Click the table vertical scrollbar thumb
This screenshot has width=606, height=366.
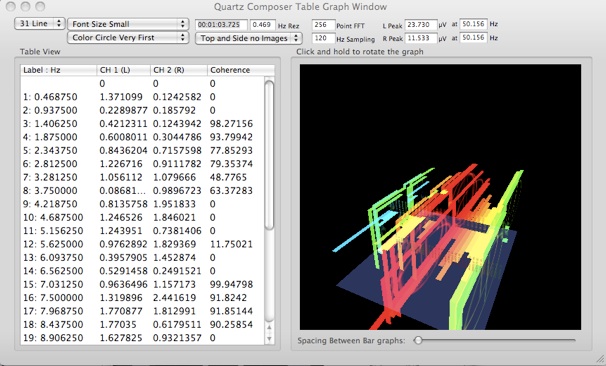click(269, 155)
